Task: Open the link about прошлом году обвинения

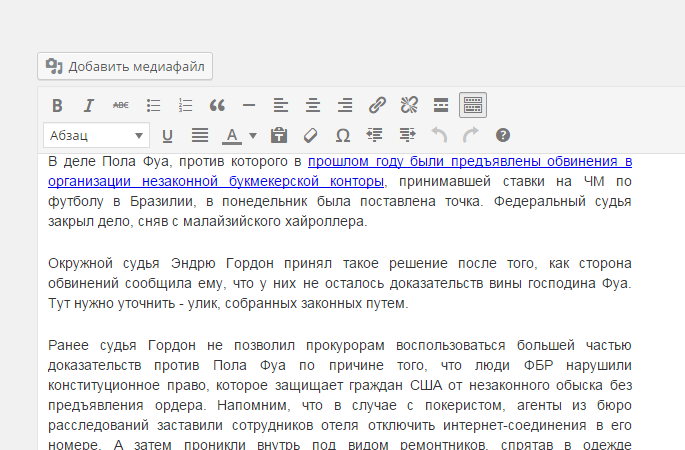Action: click(x=469, y=161)
